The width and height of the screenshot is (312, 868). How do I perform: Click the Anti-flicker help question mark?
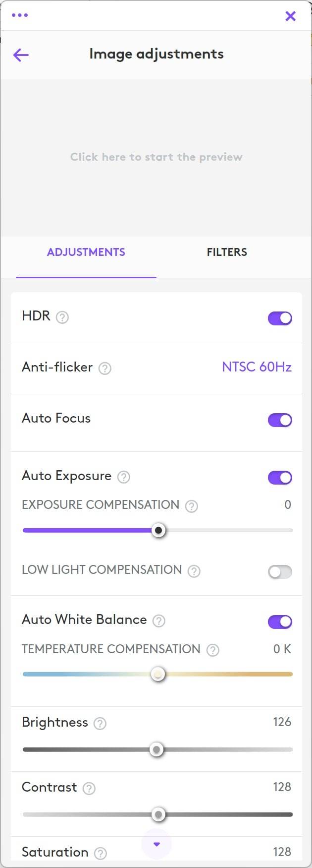[104, 368]
